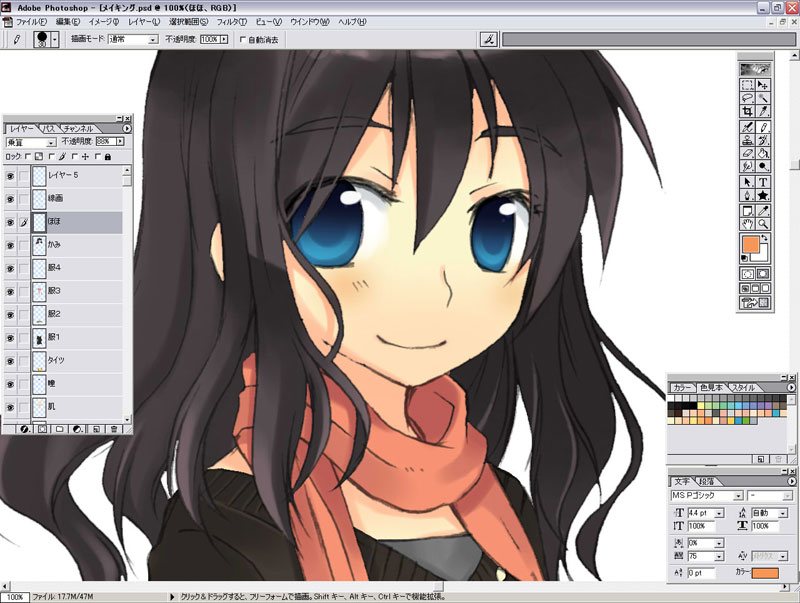Switch to the 段落 paragraph tab
The image size is (800, 603).
[707, 482]
